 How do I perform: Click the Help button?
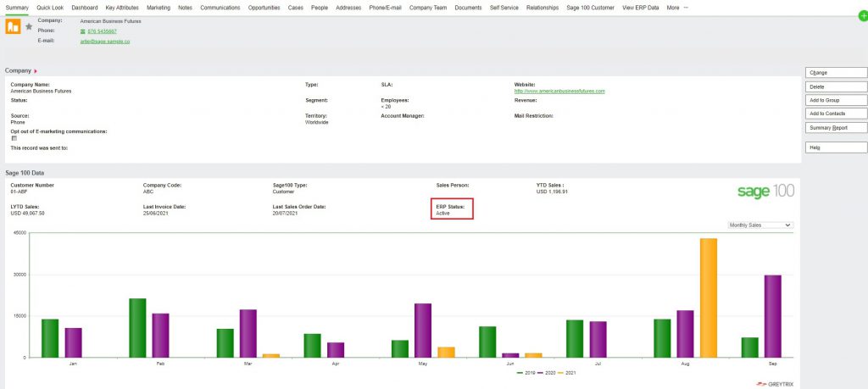click(836, 147)
